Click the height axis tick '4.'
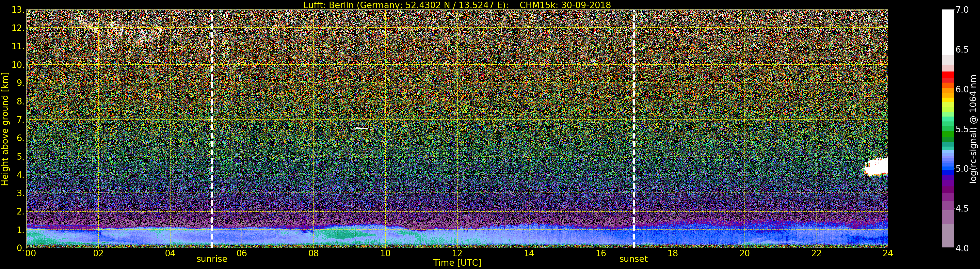Viewport: 980px width, 269px height. tap(21, 175)
